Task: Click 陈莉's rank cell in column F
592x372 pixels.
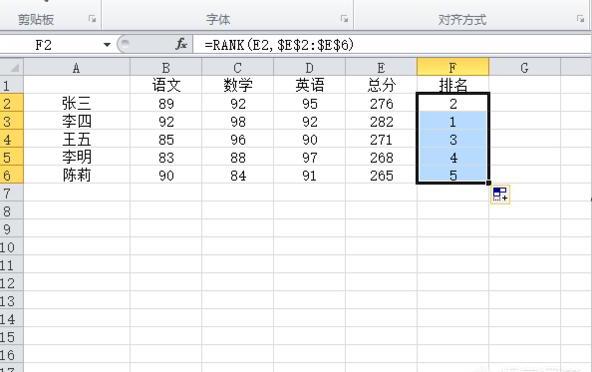Action: click(x=453, y=175)
